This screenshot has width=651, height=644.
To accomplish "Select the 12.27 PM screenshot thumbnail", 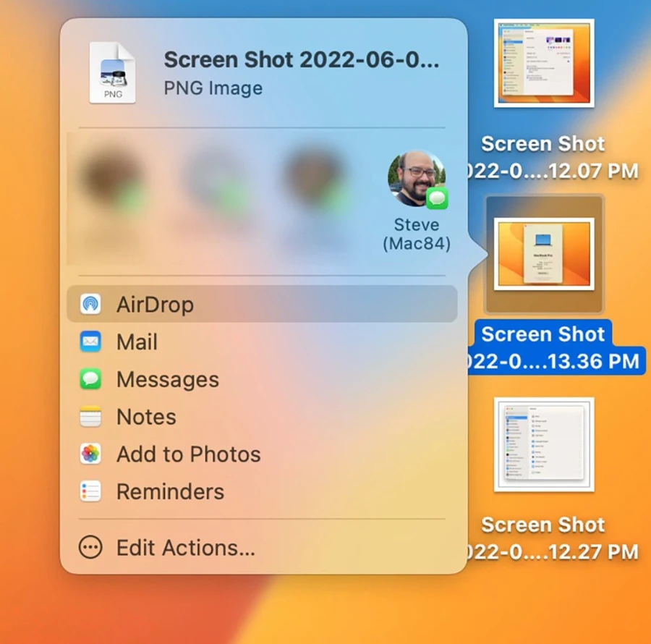I will tap(544, 445).
